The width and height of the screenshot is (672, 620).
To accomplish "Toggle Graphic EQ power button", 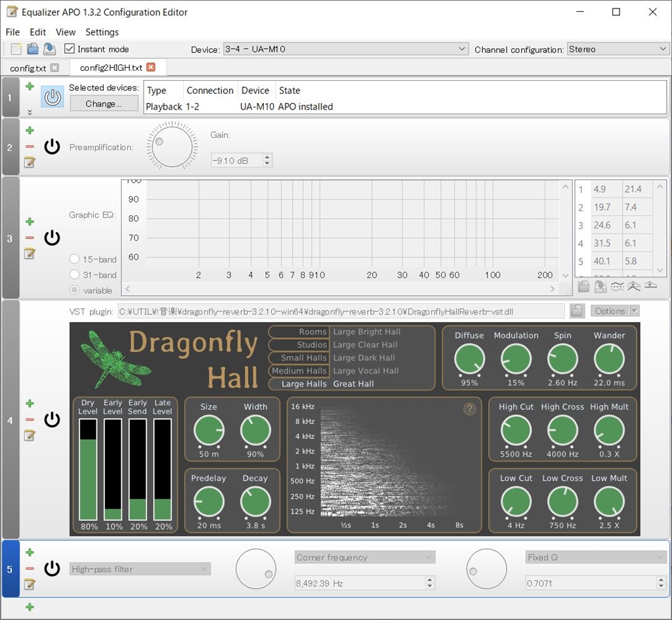I will click(52, 238).
